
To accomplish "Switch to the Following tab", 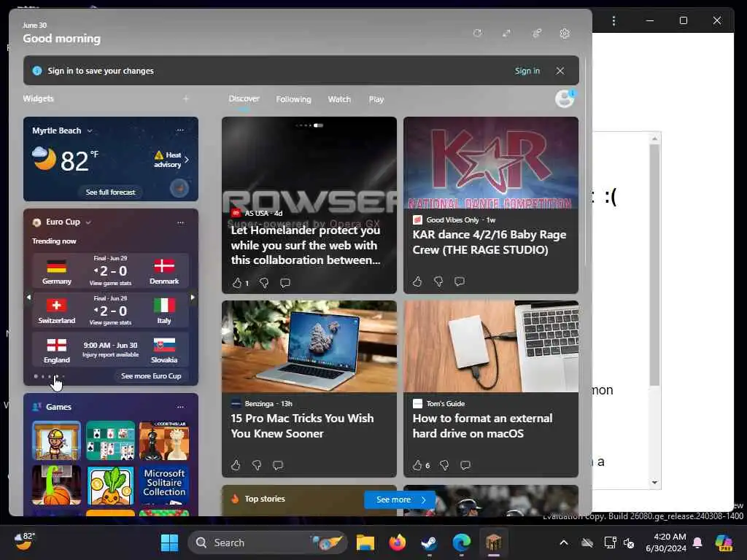I will [293, 99].
